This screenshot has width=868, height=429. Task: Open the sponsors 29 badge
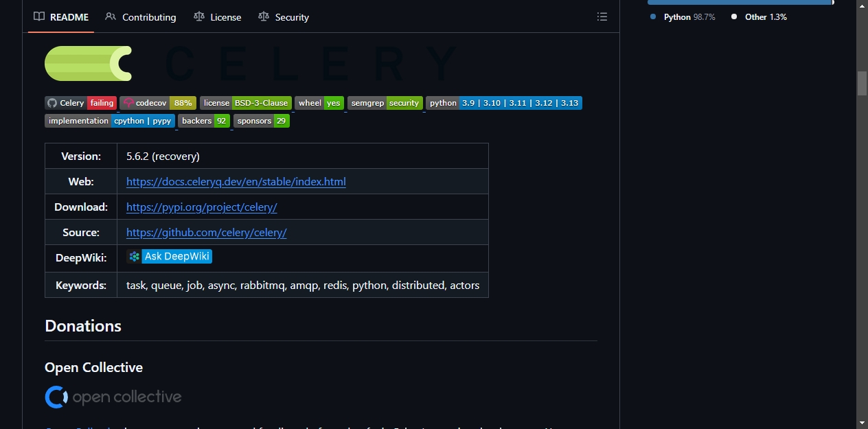click(x=262, y=121)
